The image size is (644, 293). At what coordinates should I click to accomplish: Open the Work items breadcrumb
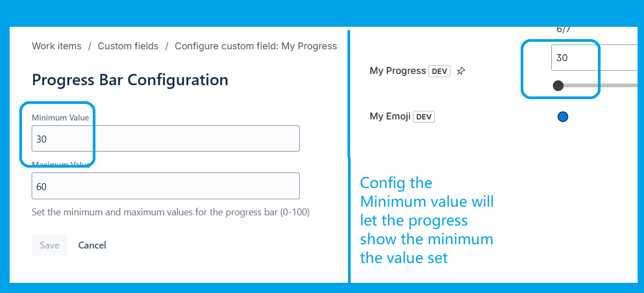pyautogui.click(x=56, y=46)
